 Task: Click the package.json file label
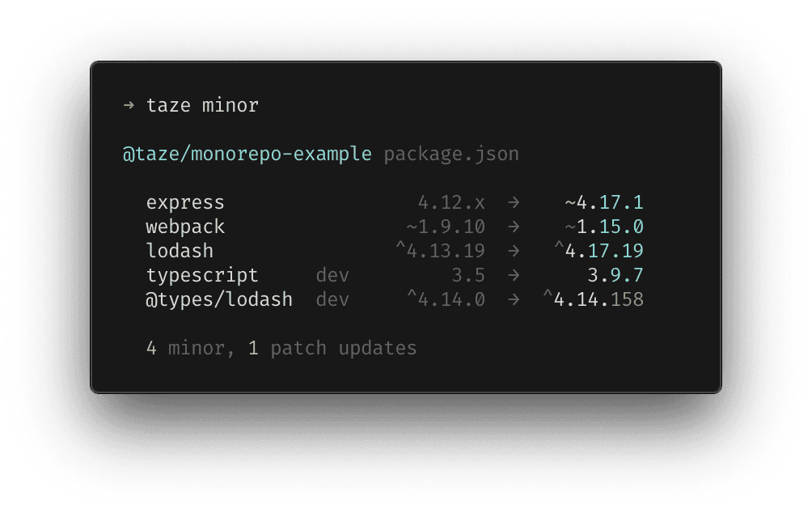point(451,154)
